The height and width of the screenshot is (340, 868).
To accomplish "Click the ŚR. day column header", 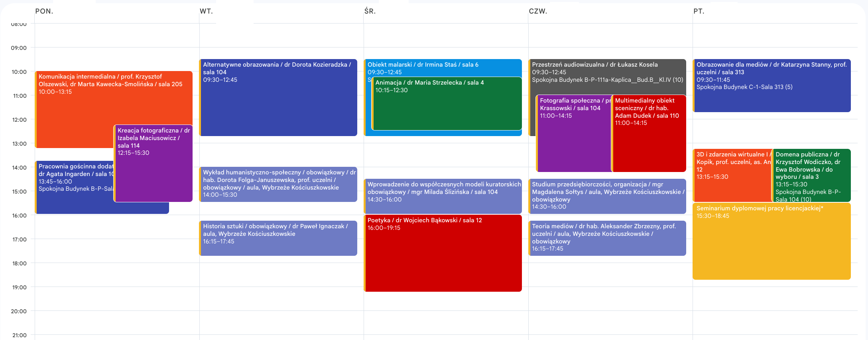I will pyautogui.click(x=370, y=11).
